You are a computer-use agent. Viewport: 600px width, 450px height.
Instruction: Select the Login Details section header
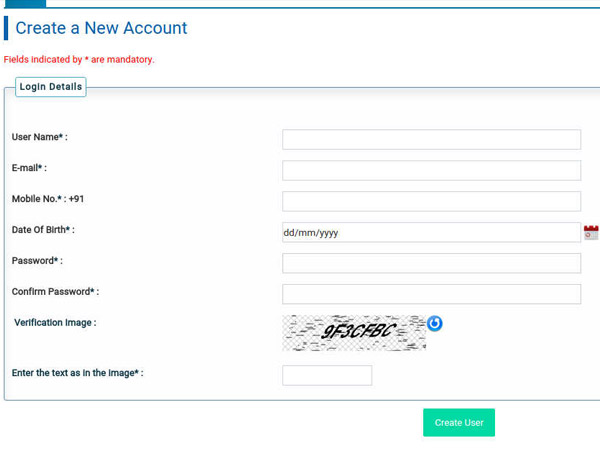click(x=51, y=87)
